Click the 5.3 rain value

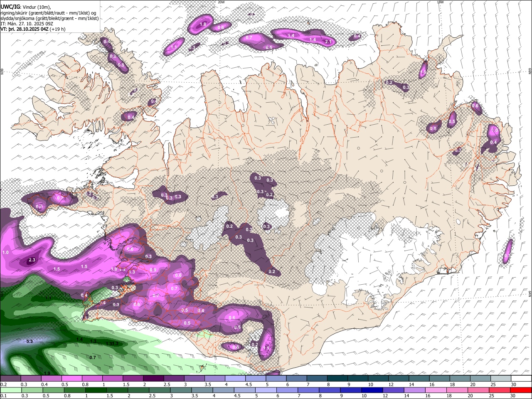coord(30,341)
